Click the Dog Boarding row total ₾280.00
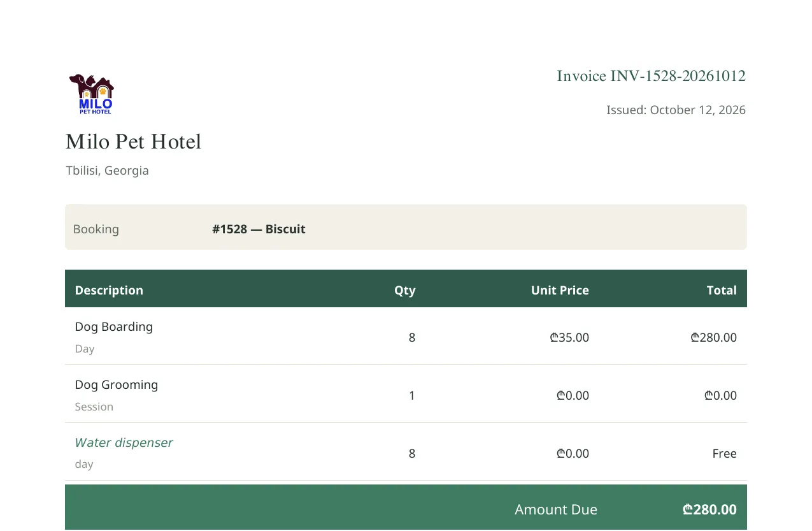This screenshot has height=531, width=812. pyautogui.click(x=714, y=337)
